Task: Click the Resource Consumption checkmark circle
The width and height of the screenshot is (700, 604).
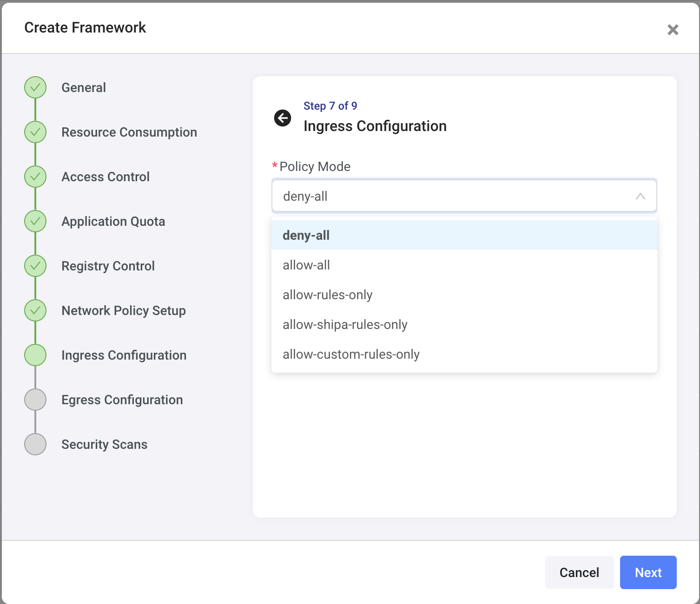Action: tap(35, 132)
